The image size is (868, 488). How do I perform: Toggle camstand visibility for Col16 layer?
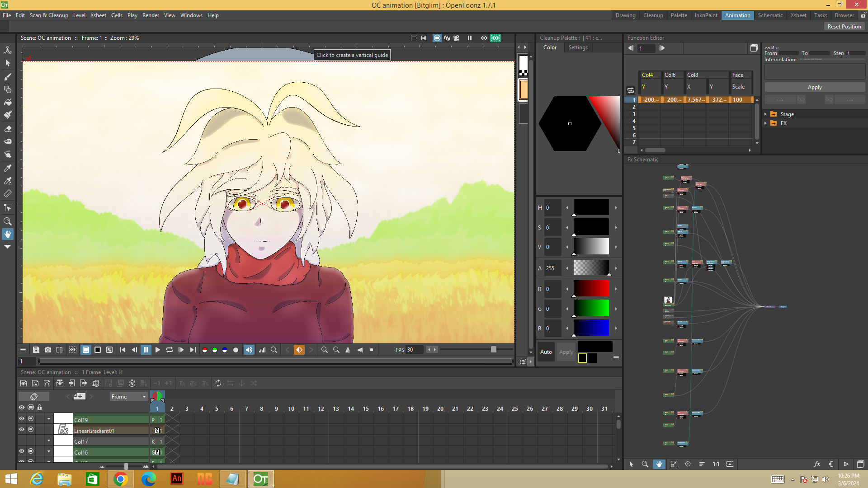tap(31, 451)
